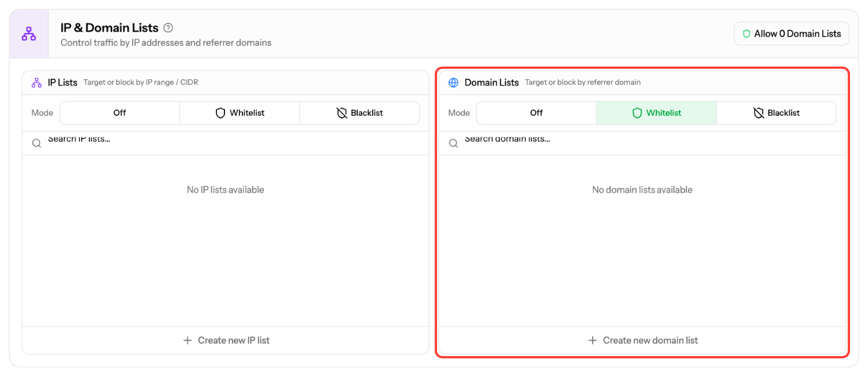Open the help question mark next to IP & Domain Lists

(x=168, y=28)
